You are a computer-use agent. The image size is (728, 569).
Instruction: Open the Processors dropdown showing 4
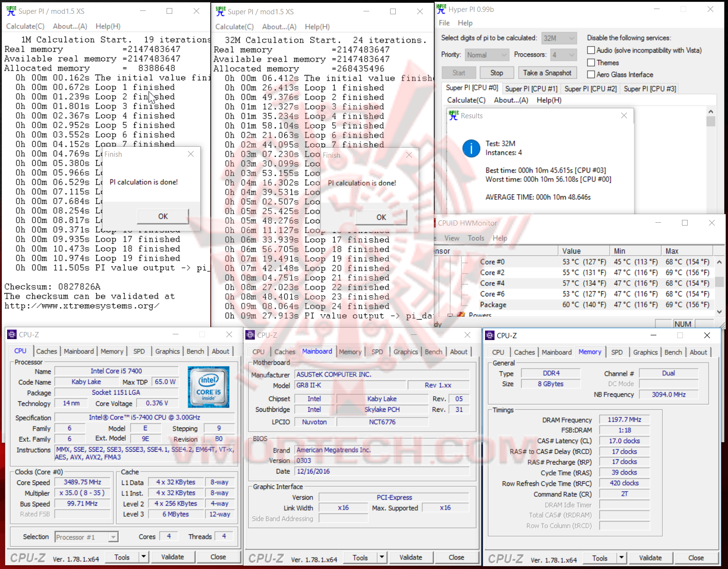[563, 55]
